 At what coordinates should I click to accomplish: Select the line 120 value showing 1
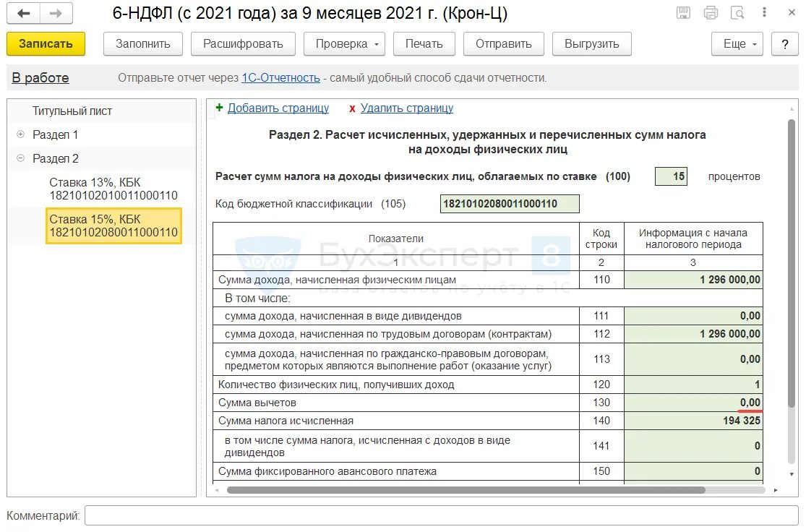coord(693,385)
